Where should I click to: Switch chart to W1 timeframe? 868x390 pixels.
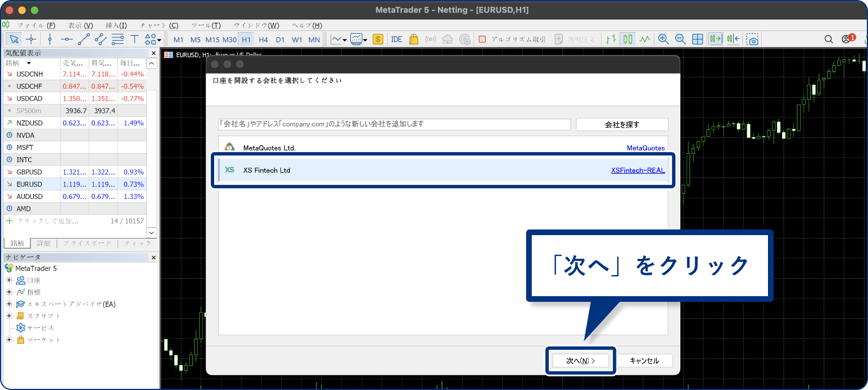297,40
